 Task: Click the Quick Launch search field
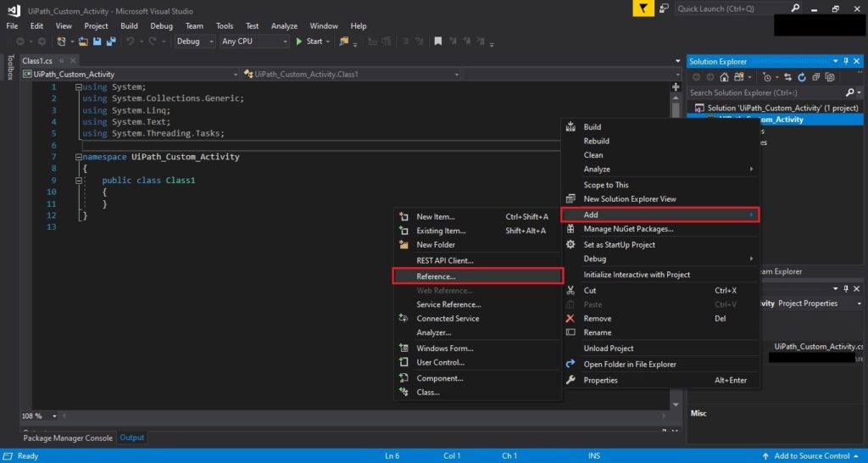(732, 8)
